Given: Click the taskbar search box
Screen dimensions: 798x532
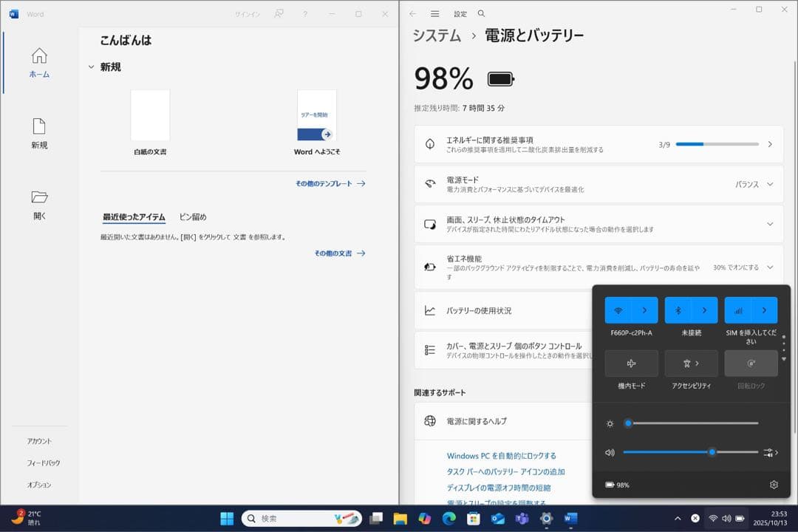Looking at the screenshot, I should click(x=301, y=518).
